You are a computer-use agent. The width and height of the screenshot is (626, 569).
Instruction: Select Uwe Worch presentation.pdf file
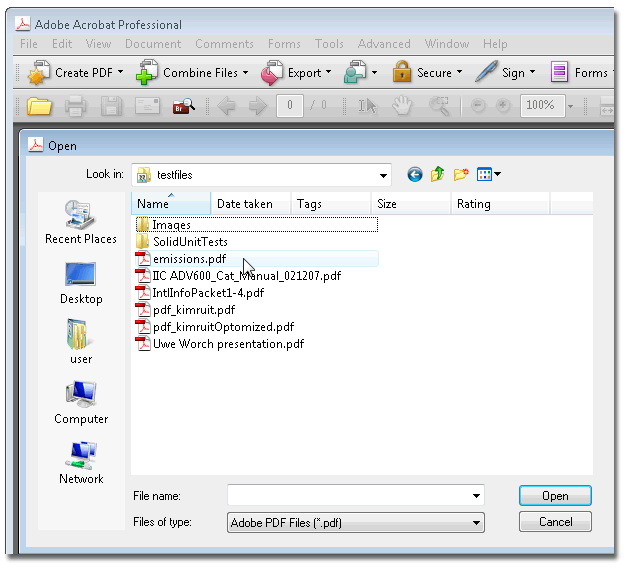point(220,344)
